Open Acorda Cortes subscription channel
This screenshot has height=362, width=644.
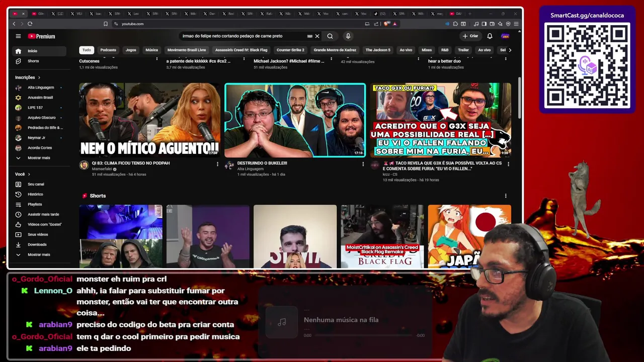(39, 148)
